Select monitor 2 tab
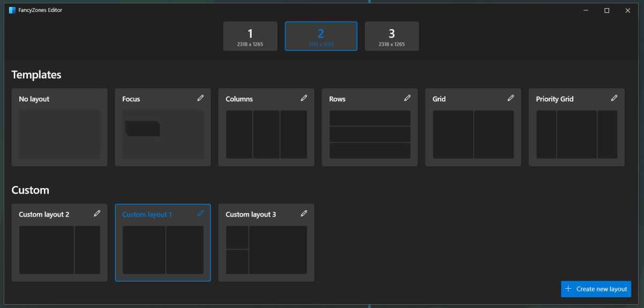644x308 pixels. click(x=321, y=36)
